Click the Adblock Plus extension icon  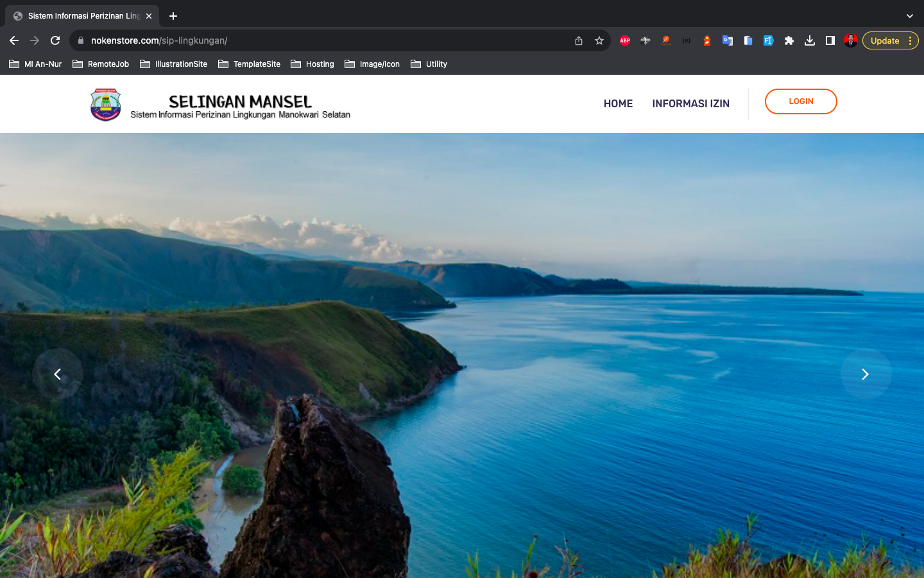tap(624, 40)
